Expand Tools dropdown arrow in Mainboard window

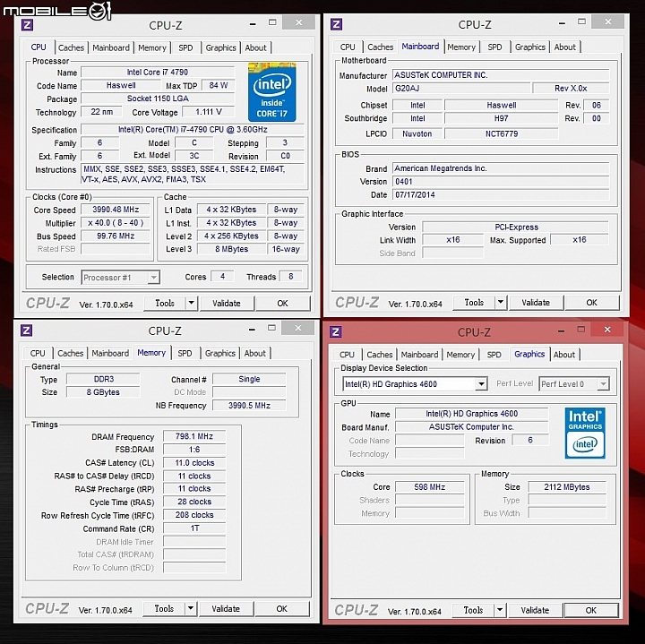[501, 303]
